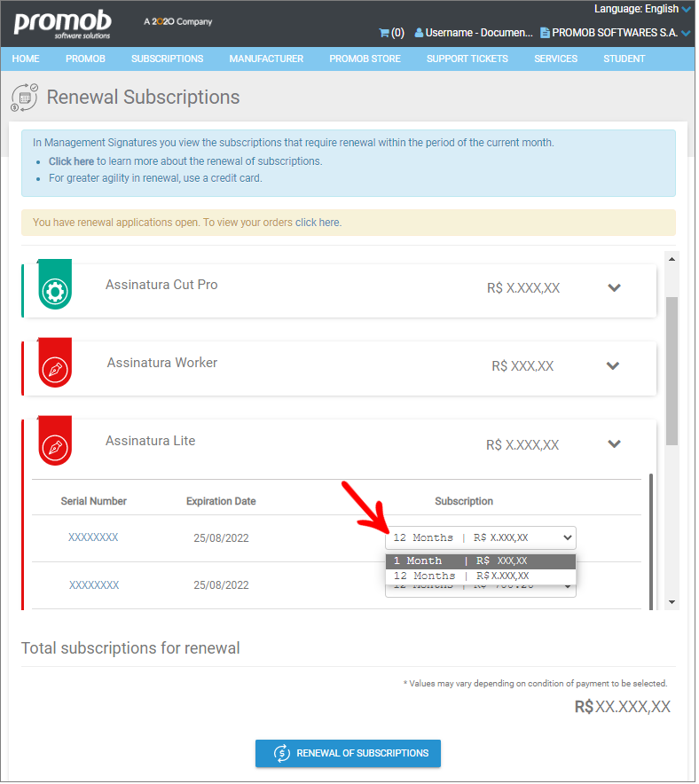699x784 pixels.
Task: Open the 12 Months subscription dropdown
Action: click(x=483, y=539)
